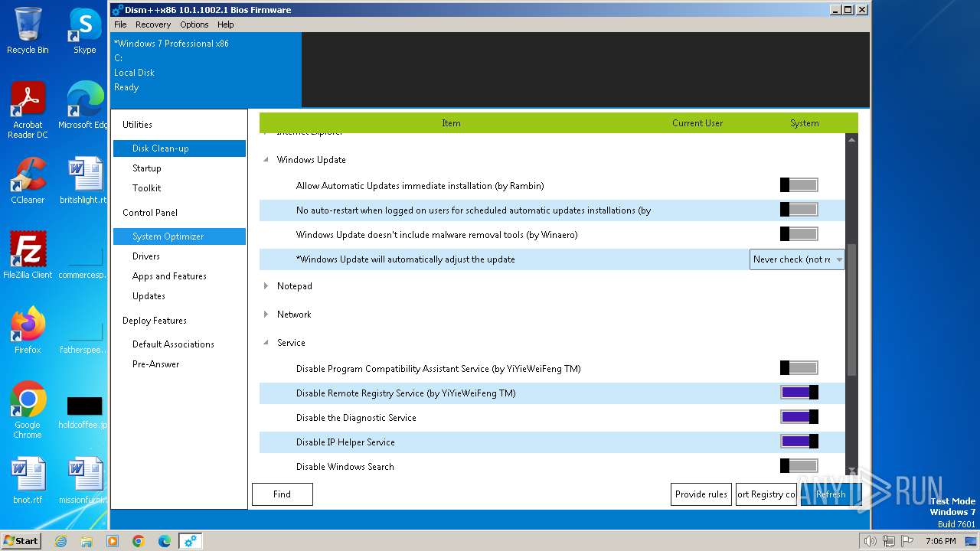
Task: Open the Recovery menu
Action: click(x=153, y=24)
